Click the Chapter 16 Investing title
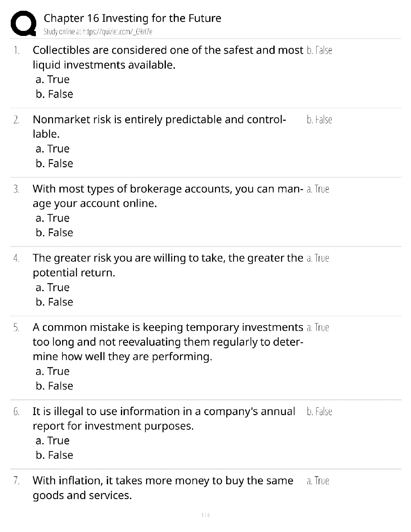411x532 pixels. pyautogui.click(x=132, y=18)
